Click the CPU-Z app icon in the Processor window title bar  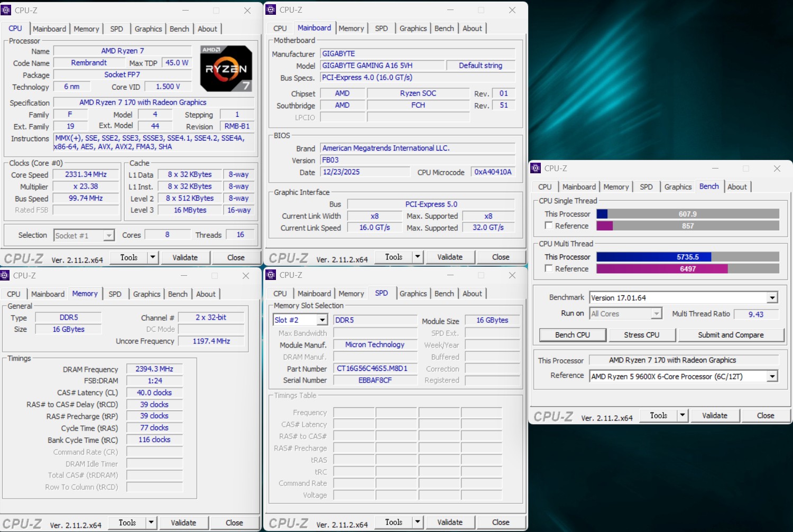coord(6,11)
